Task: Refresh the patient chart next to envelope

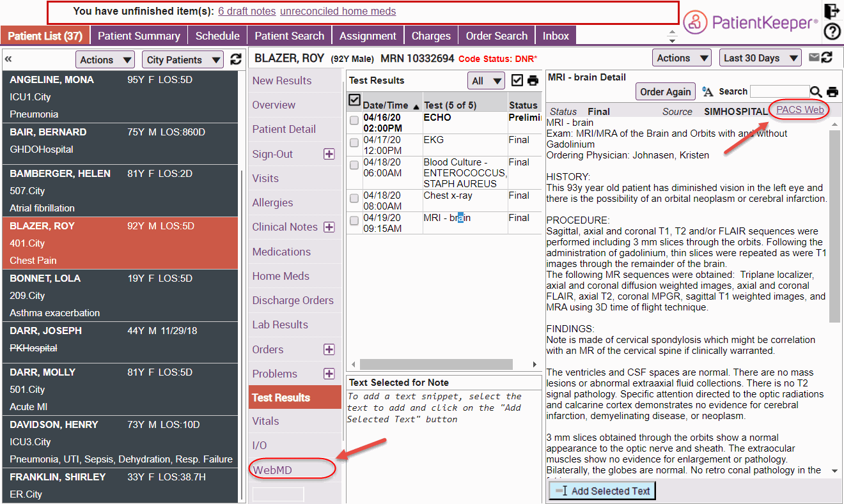Action: tap(827, 57)
